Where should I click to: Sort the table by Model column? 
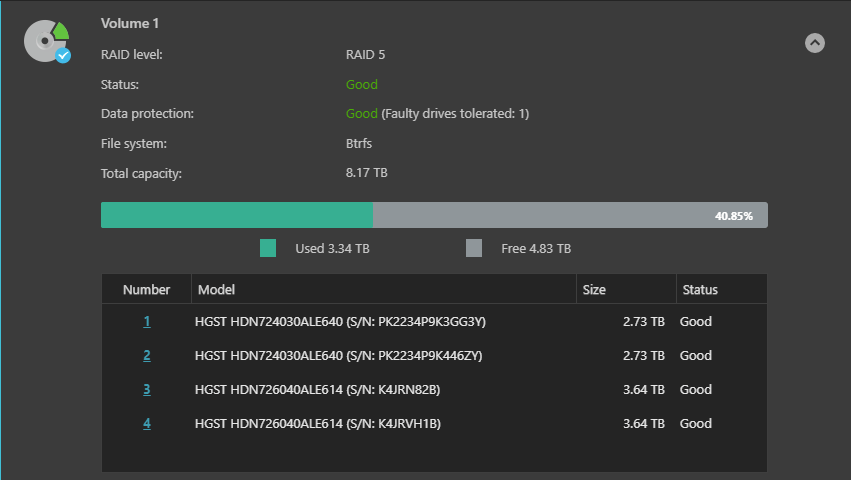tap(384, 289)
